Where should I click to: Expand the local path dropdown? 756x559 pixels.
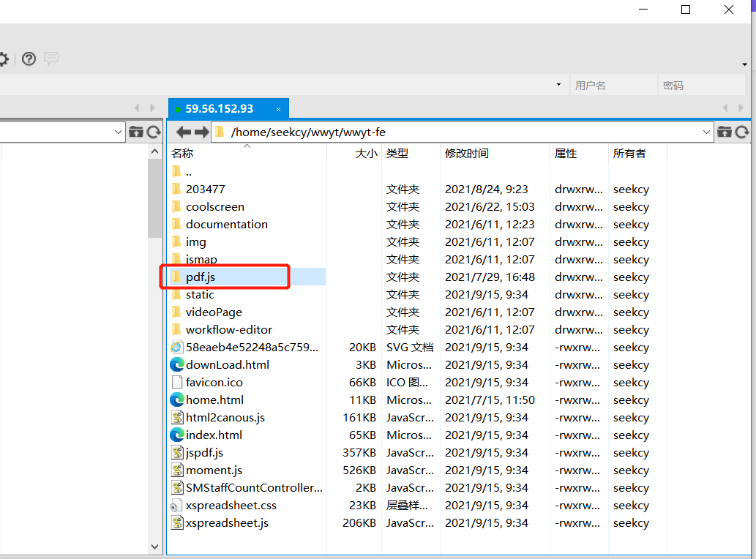tap(118, 132)
